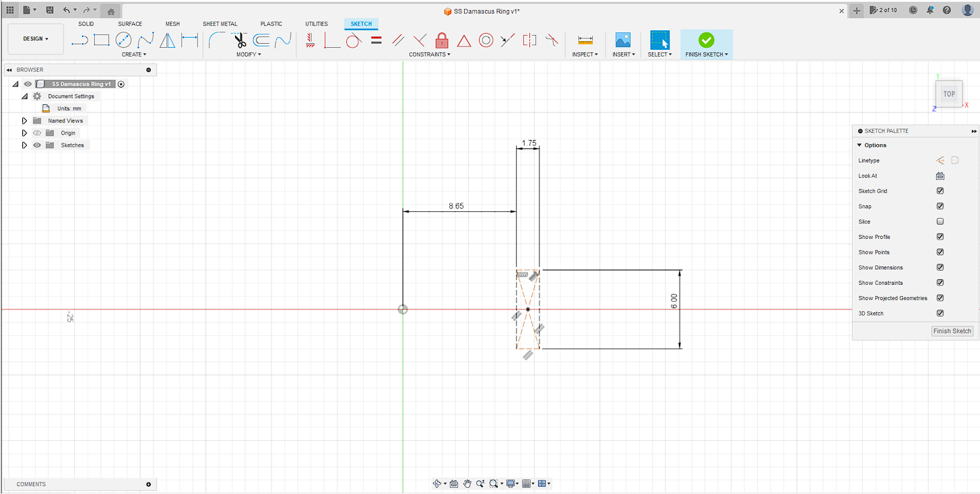Screen dimensions: 980x494
Task: Select the 2-Point Rectangle sketch tool
Action: click(x=101, y=40)
